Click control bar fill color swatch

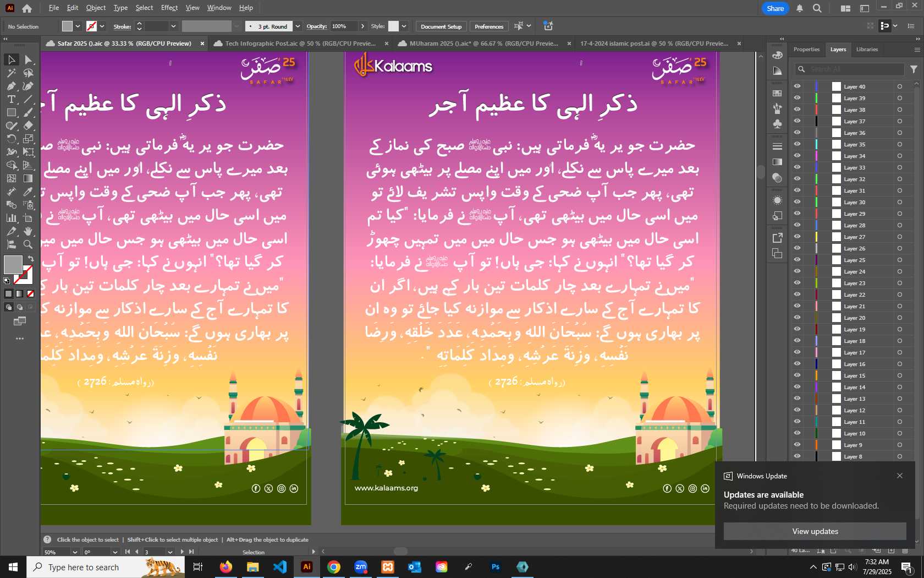67,26
